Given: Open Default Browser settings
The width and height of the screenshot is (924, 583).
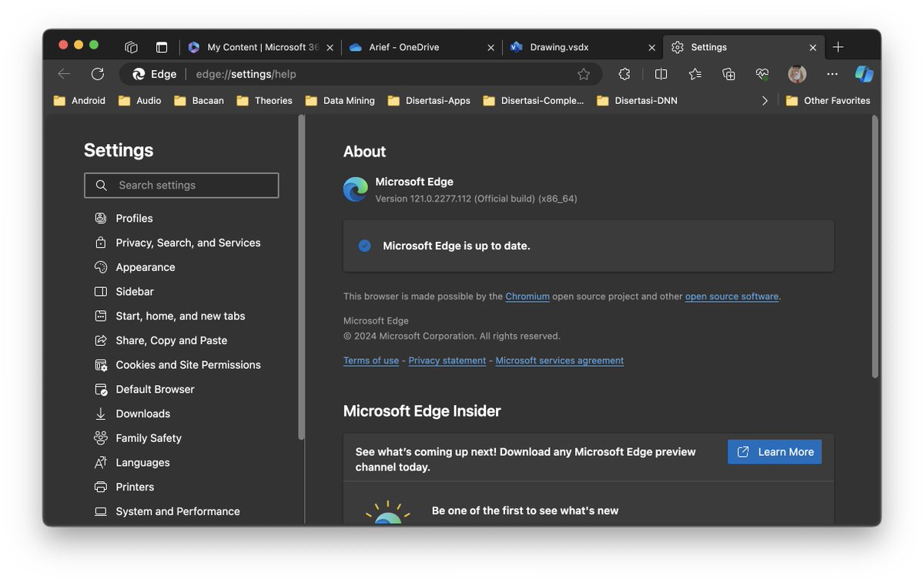Looking at the screenshot, I should pos(144,389).
